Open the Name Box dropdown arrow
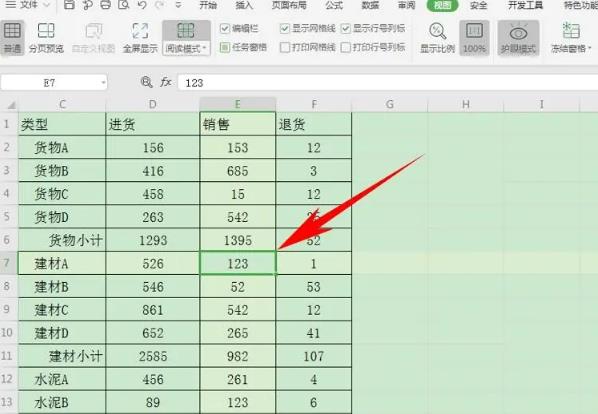Image resolution: width=598 pixels, height=414 pixels. (103, 83)
